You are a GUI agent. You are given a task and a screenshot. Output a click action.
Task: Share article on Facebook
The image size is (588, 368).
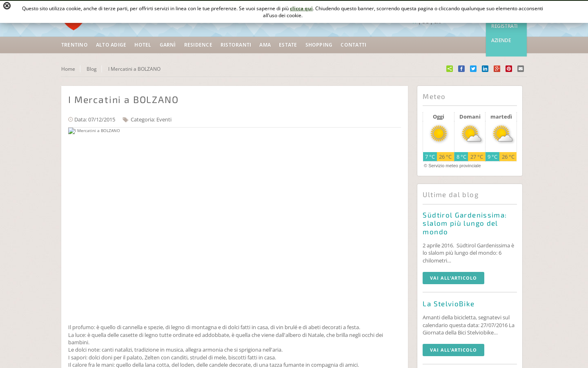[461, 69]
